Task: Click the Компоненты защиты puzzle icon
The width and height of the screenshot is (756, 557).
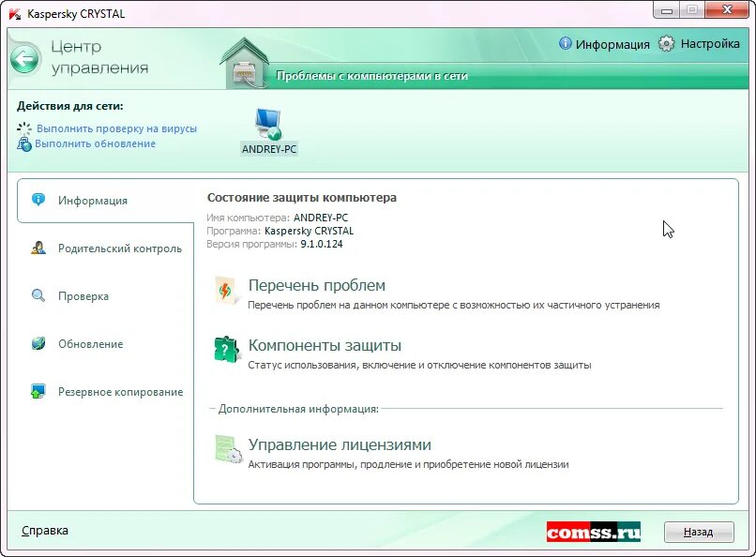Action: tap(227, 350)
